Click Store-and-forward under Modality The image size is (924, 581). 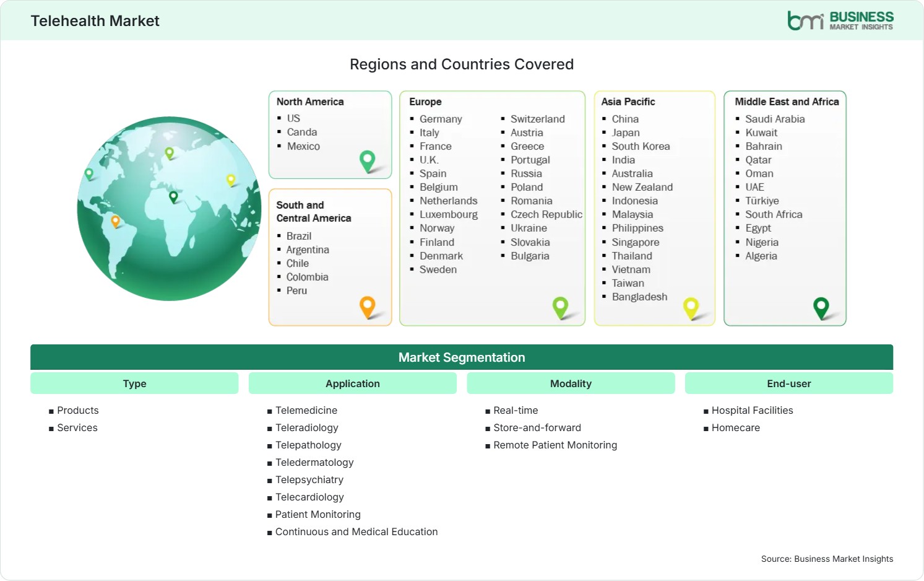[537, 427]
